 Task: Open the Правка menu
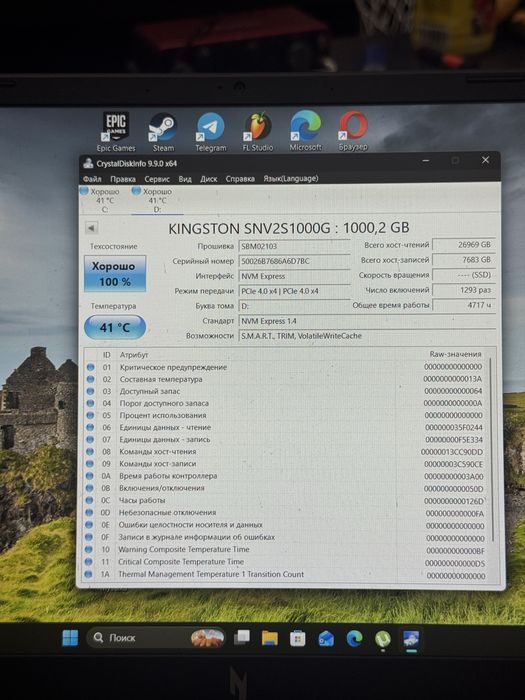pos(123,179)
